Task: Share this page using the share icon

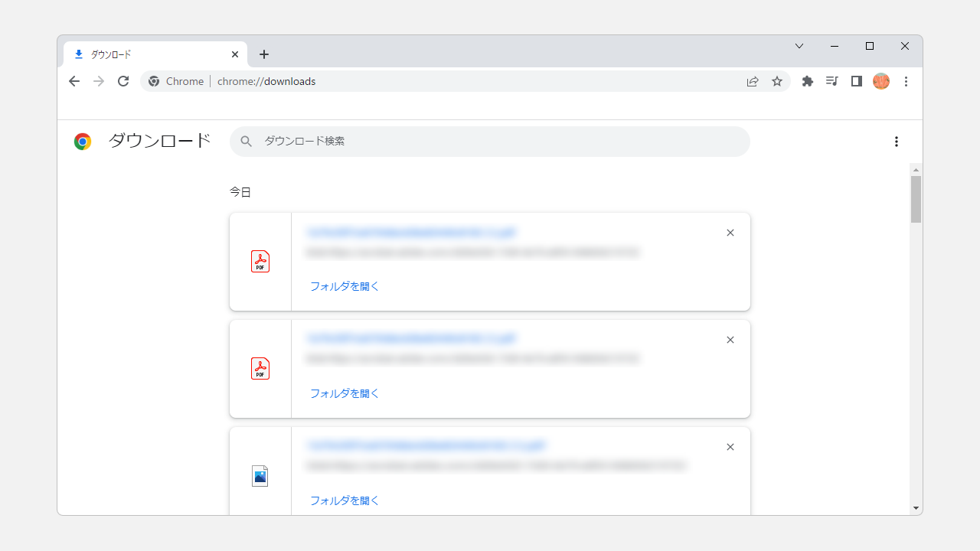Action: coord(753,81)
